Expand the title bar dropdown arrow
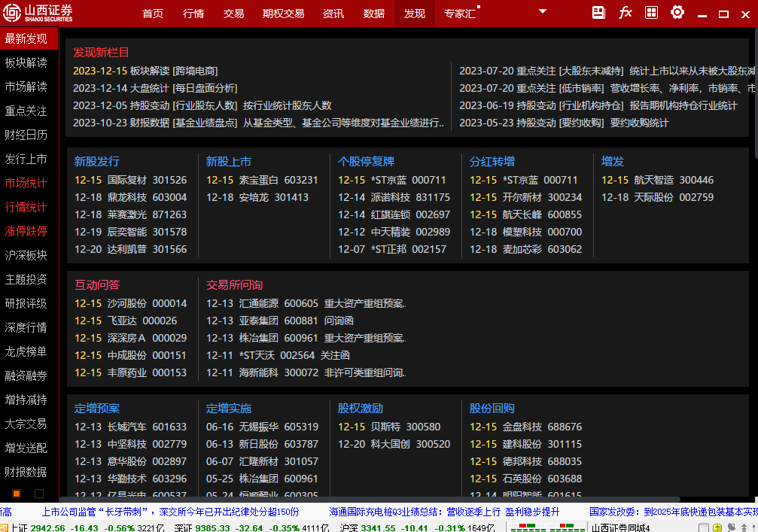The width and height of the screenshot is (758, 532). [x=543, y=11]
